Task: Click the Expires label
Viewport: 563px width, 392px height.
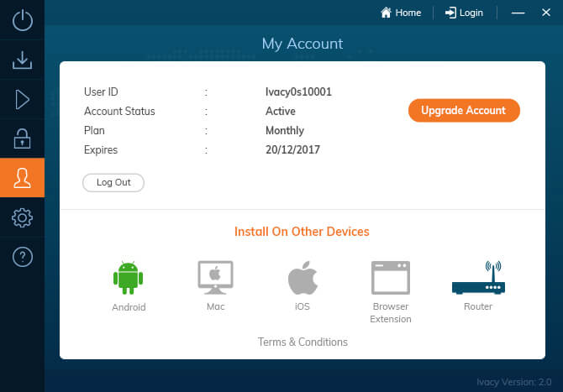Action: pyautogui.click(x=101, y=150)
